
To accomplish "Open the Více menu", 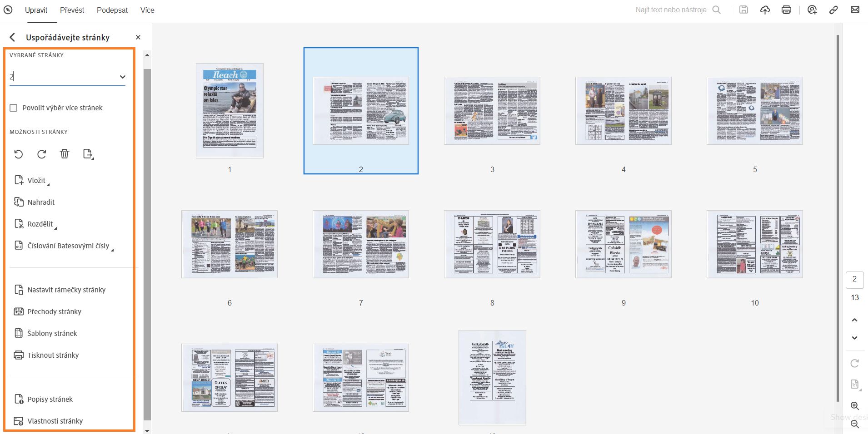I will pos(147,10).
